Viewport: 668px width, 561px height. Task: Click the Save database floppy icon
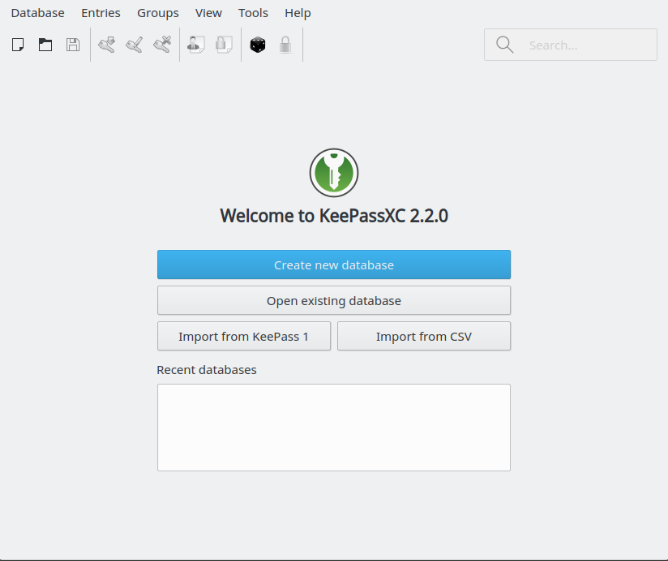coord(73,45)
